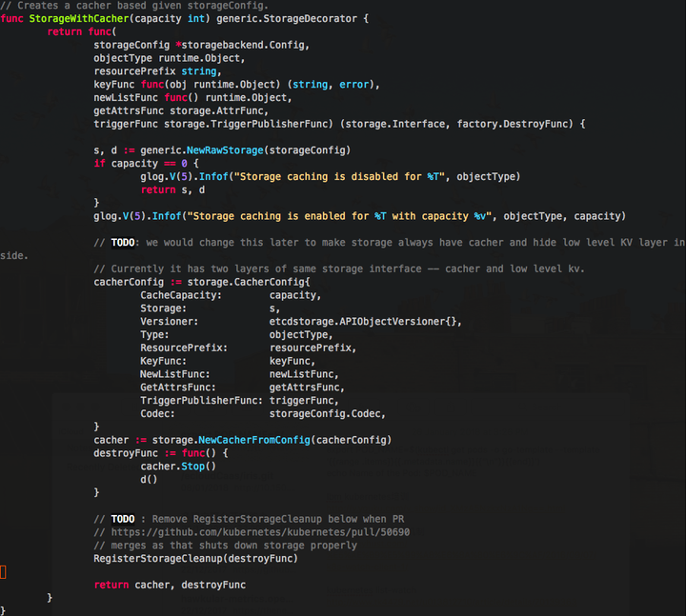Click 'objectType runtime.Object,' parameter

[169, 58]
